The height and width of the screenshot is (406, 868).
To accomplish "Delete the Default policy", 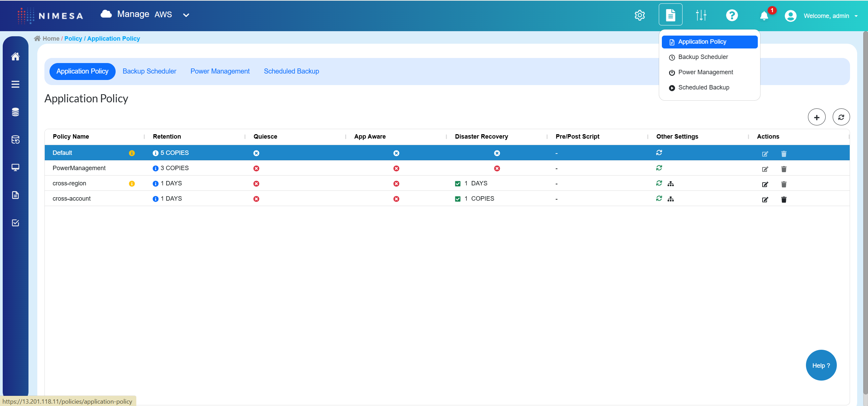I will pyautogui.click(x=784, y=154).
